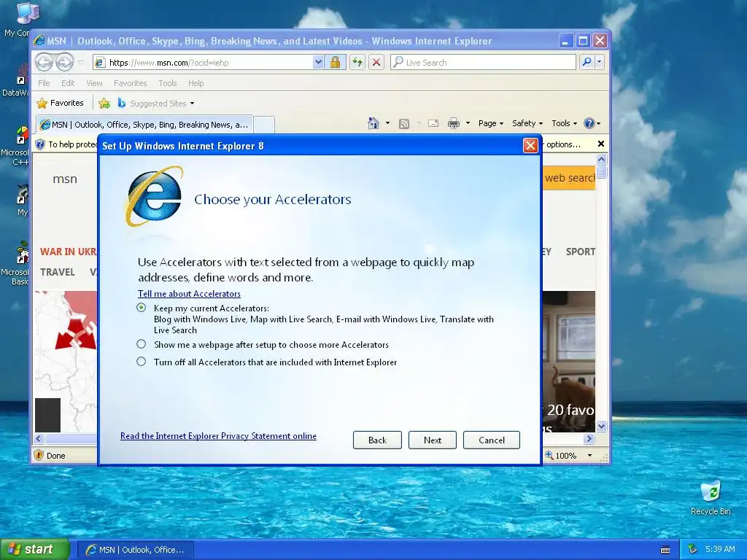
Task: Click the search magnifier button
Action: (587, 62)
